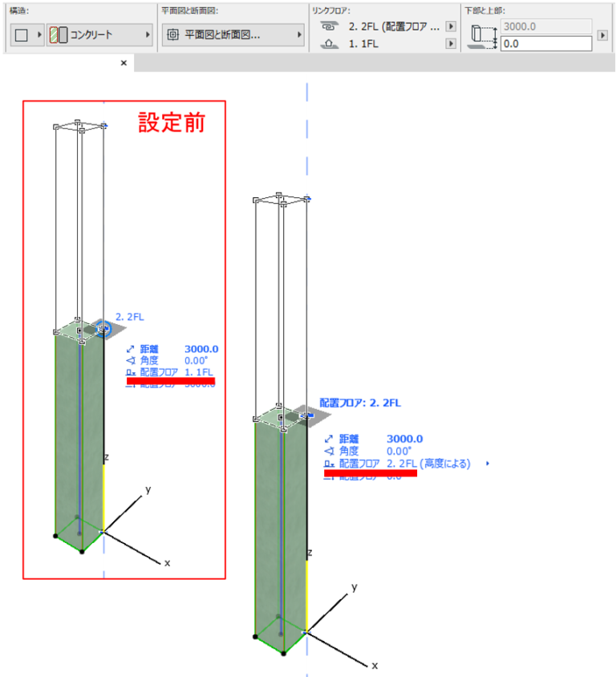Click the distance icon in right tracker
The height and width of the screenshot is (677, 616).
(329, 439)
